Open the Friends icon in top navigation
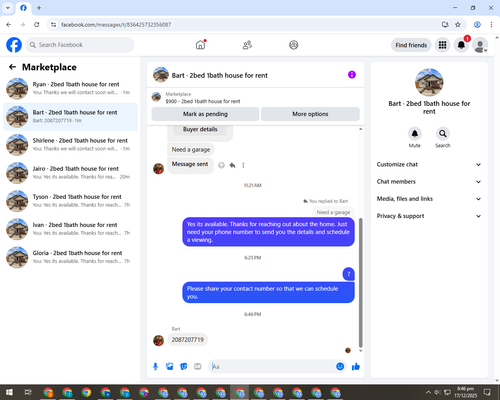 click(x=247, y=45)
